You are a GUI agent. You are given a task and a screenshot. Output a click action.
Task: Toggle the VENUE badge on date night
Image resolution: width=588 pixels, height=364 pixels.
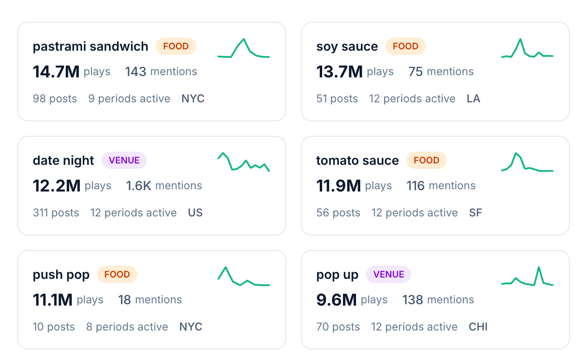coord(124,160)
